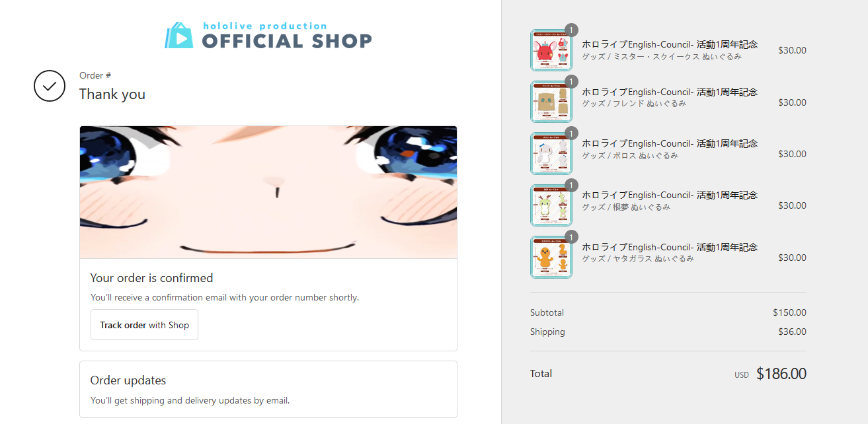Click the Mr. Squeaks plush thumbnail
Image resolution: width=868 pixels, height=424 pixels.
point(551,50)
